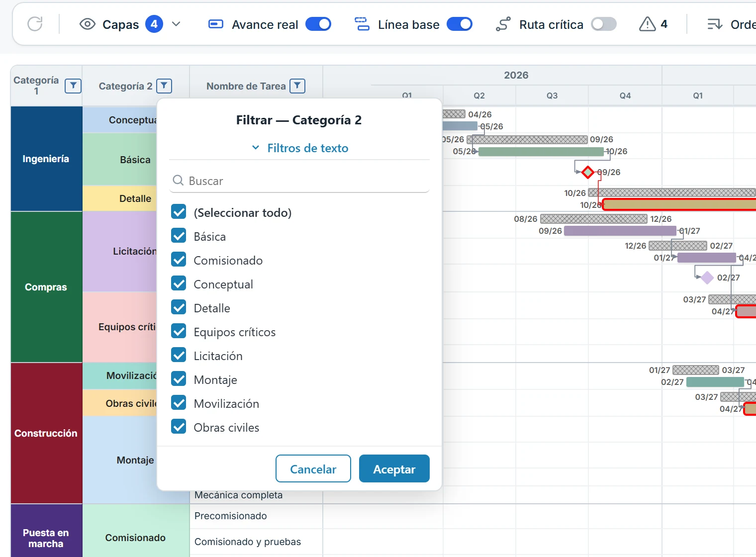This screenshot has width=756, height=557.
Task: Click the refresh icon in toolbar
Action: 35,24
